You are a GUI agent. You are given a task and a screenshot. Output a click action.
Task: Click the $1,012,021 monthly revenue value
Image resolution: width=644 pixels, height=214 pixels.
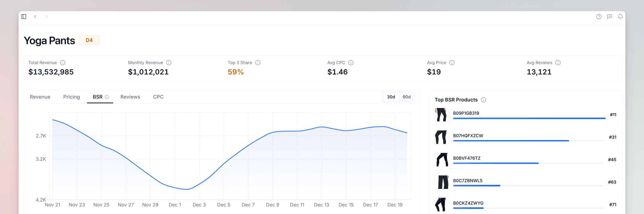coord(148,72)
